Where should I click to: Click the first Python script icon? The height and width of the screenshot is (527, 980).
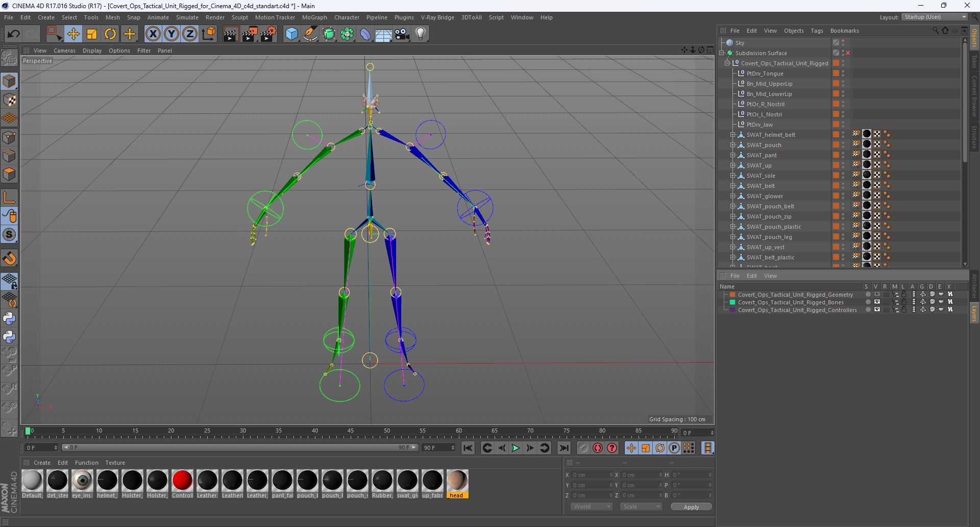point(9,319)
